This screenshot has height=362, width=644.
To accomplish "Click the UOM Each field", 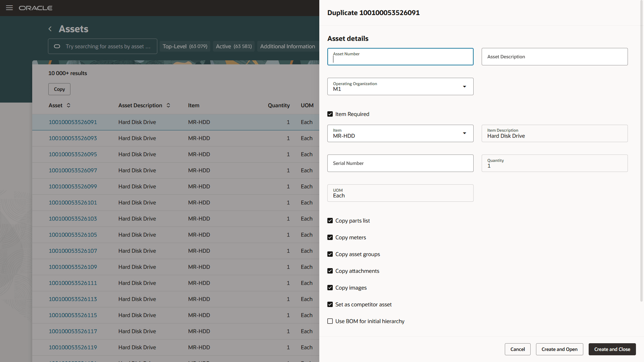I will click(400, 193).
